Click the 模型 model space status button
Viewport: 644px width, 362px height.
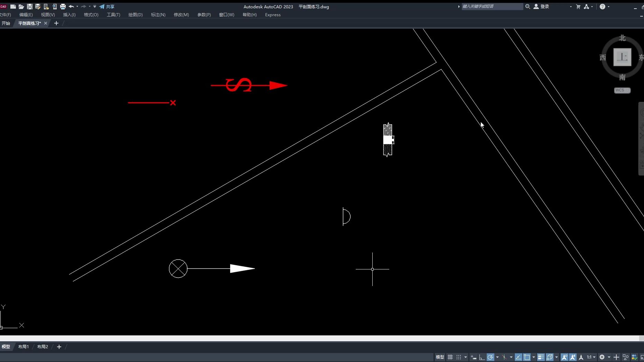[440, 357]
